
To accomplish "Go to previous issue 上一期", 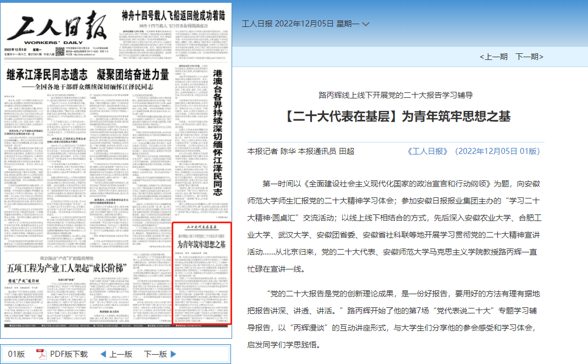I will click(493, 57).
